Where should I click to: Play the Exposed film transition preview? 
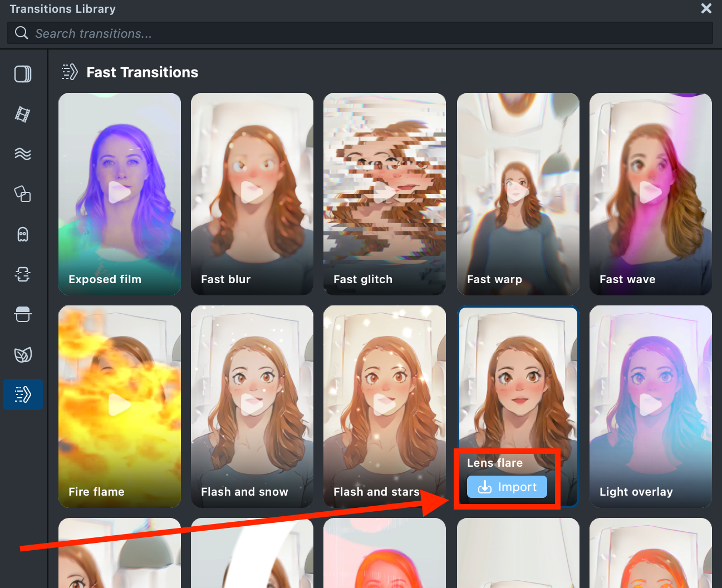[x=119, y=192]
